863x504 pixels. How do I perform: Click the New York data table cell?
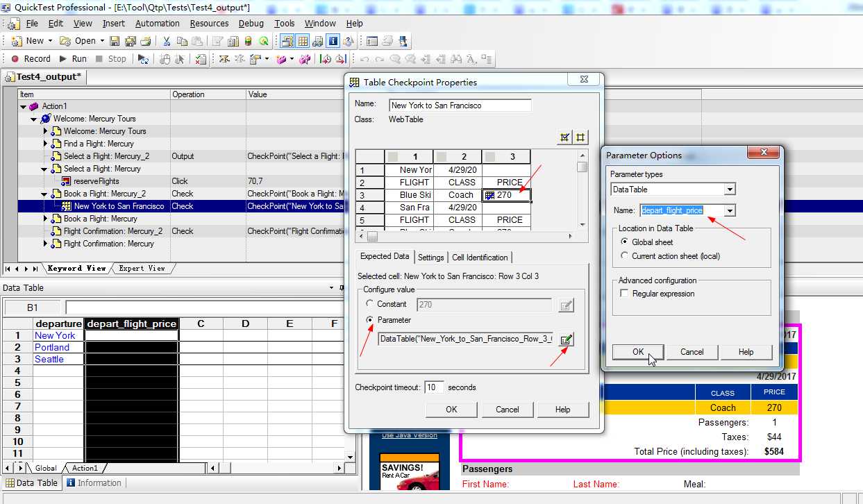(x=58, y=335)
